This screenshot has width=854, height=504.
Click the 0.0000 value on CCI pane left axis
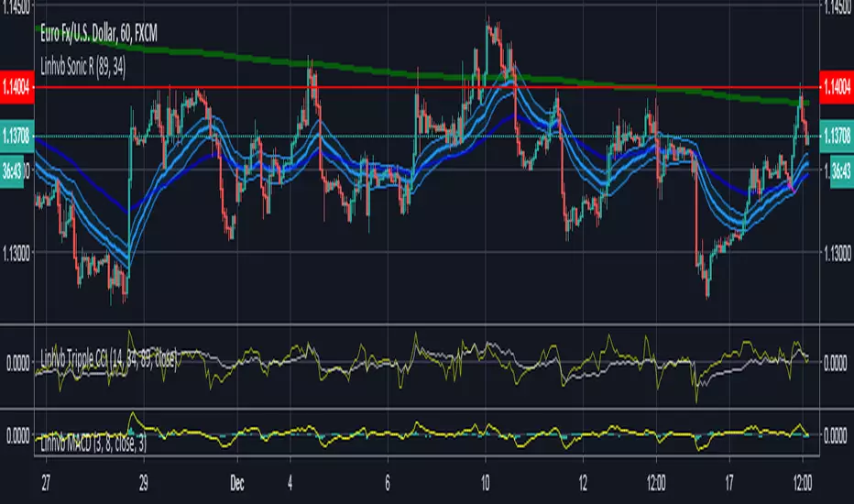pos(18,364)
